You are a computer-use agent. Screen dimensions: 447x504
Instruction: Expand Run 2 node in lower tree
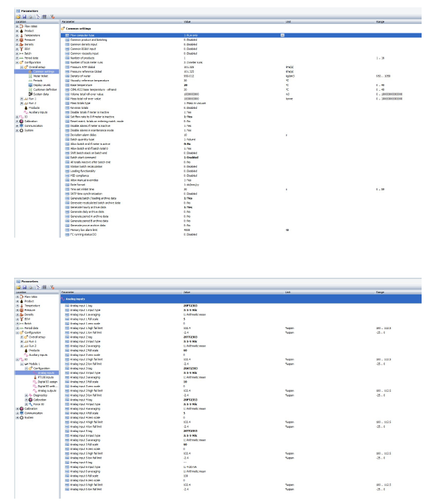click(21, 346)
